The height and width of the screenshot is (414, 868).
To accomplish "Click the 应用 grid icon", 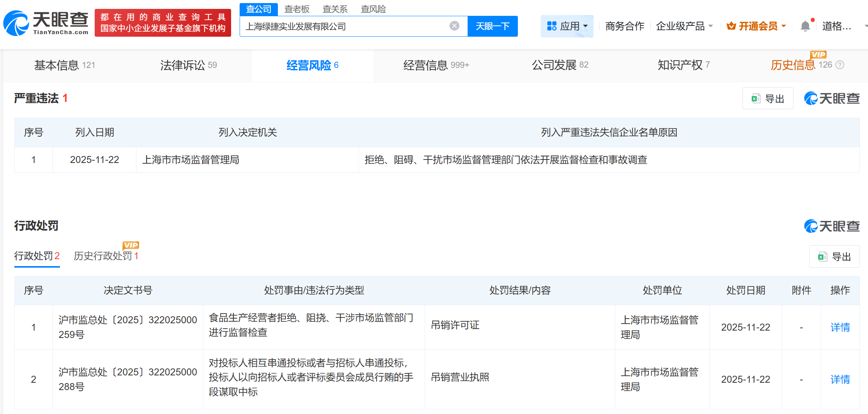I will (551, 26).
